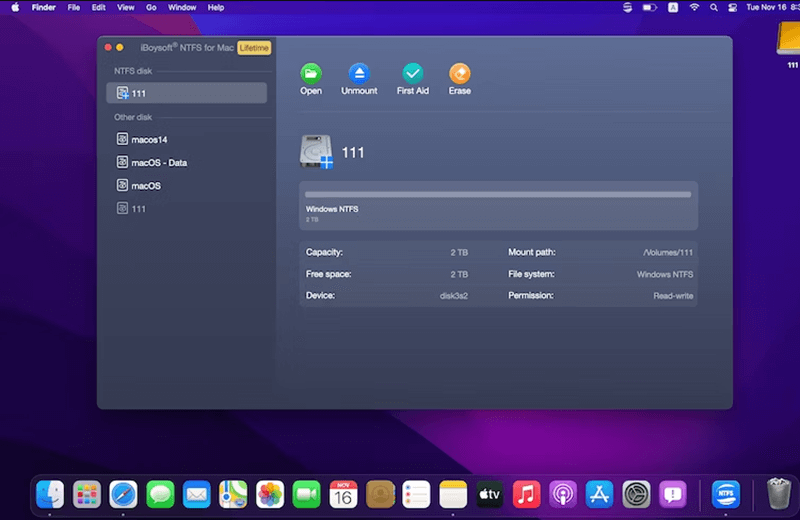The image size is (800, 520).
Task: Click the input source A icon
Action: (x=673, y=7)
